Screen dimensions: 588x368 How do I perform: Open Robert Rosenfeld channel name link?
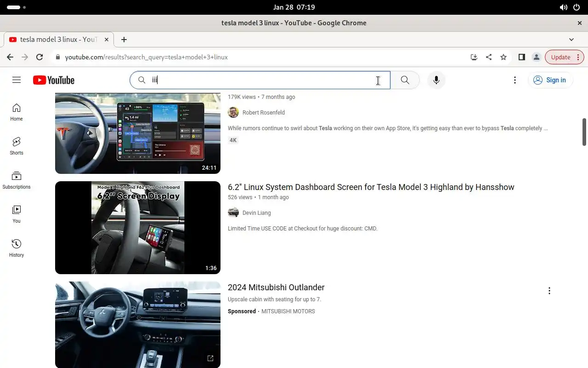(264, 112)
